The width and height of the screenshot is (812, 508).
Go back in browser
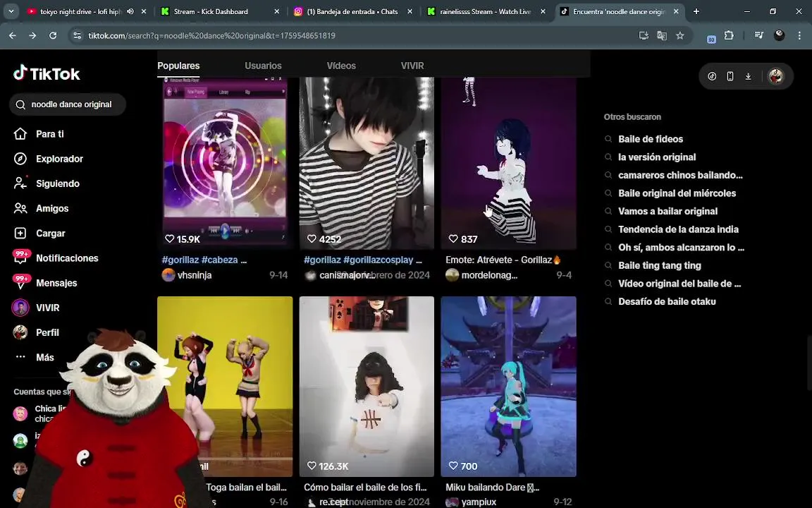[13, 35]
